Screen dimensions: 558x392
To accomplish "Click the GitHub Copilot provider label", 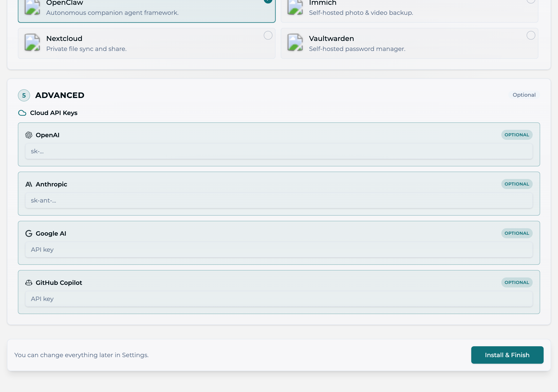I will (59, 283).
